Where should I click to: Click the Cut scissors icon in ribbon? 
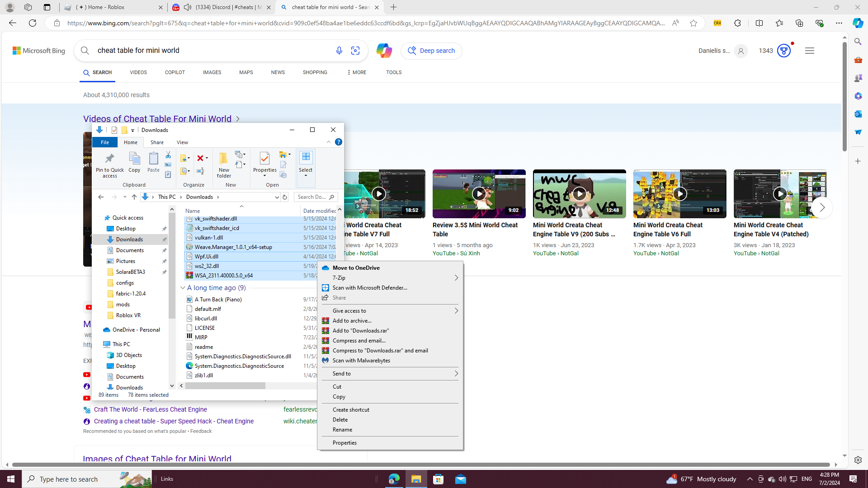(x=168, y=155)
